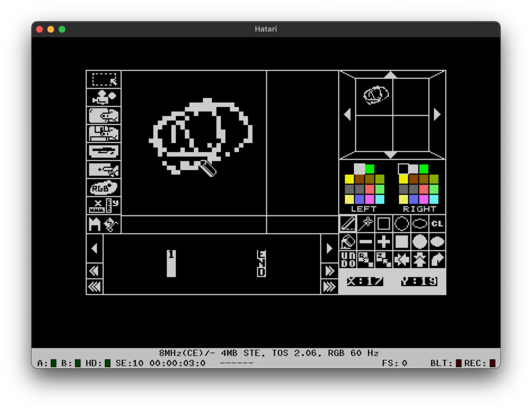
Task: Rotate the sprite with the curved arrow
Action: (437, 260)
